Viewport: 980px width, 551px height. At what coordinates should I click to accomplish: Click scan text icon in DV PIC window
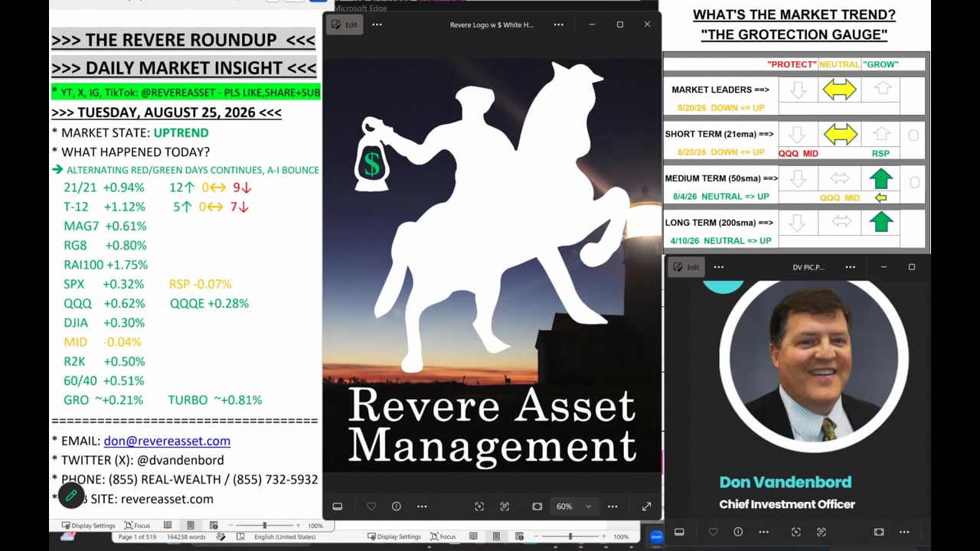pyautogui.click(x=822, y=532)
